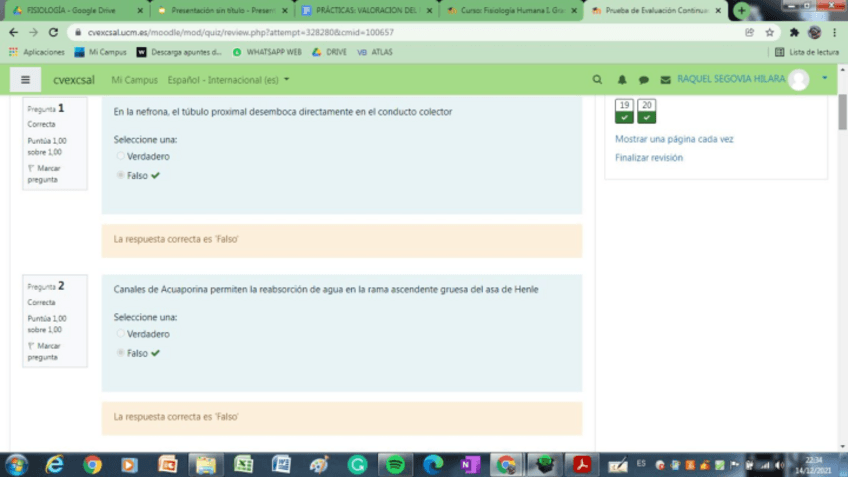The width and height of the screenshot is (848, 477).
Task: Open the user profile picture
Action: tap(799, 80)
